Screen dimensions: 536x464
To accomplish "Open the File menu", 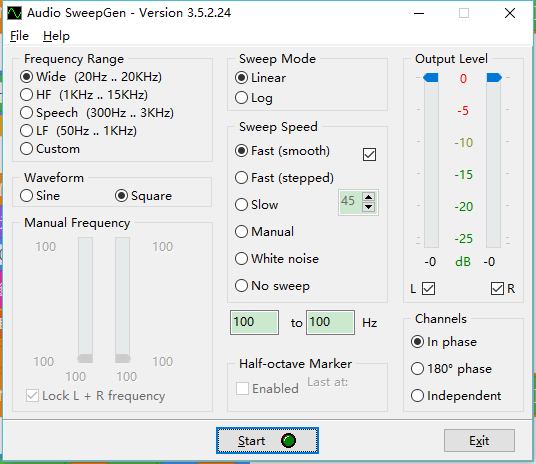I will pyautogui.click(x=19, y=36).
